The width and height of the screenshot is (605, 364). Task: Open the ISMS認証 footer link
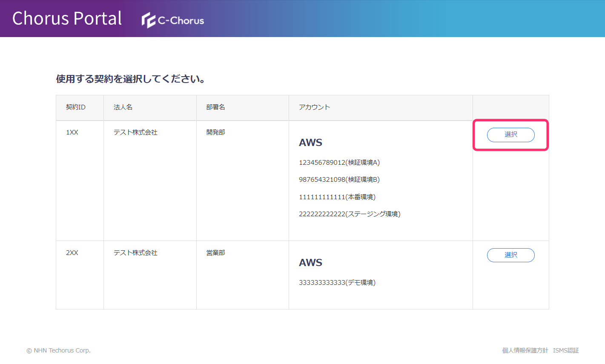[566, 350]
